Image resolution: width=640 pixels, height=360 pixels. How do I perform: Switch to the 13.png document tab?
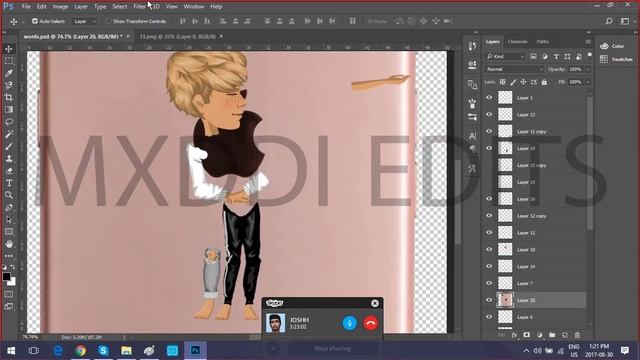[x=178, y=36]
